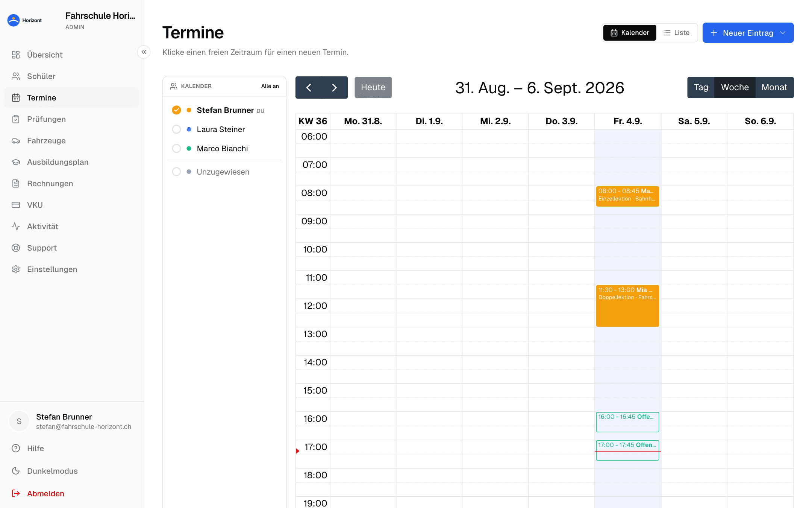Click the Heute button
This screenshot has width=812, height=508.
click(x=373, y=87)
